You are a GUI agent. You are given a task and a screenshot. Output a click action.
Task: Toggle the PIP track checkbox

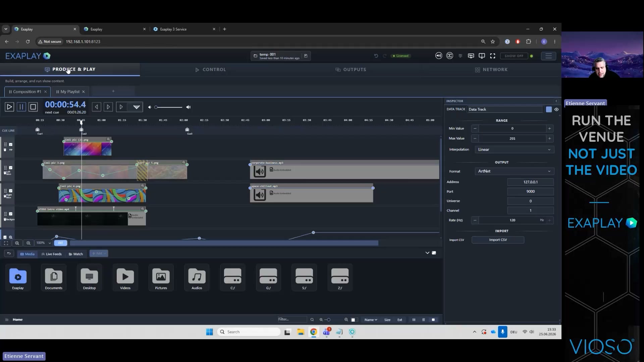click(11, 144)
